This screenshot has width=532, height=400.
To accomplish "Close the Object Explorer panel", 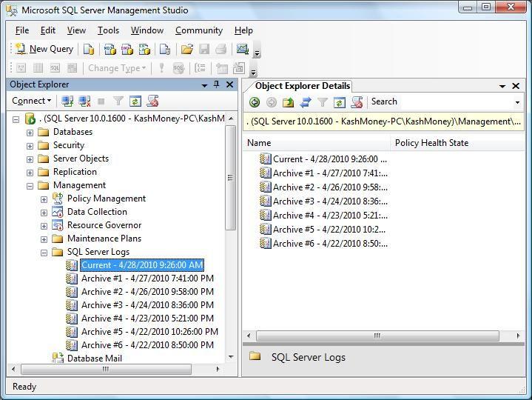I will pyautogui.click(x=229, y=84).
